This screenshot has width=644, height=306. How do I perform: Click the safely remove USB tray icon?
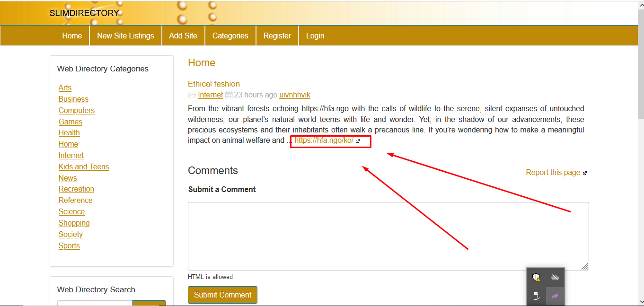[x=536, y=296]
